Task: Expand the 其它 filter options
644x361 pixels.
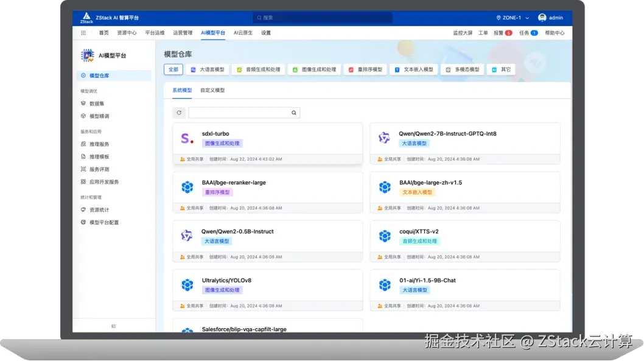Action: coord(503,69)
